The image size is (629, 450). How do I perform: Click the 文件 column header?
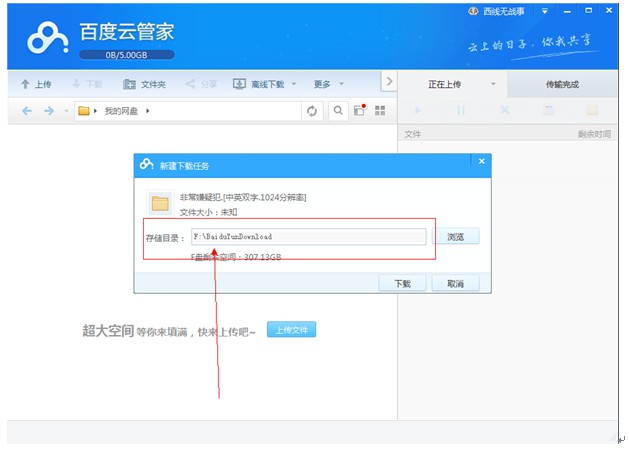coord(412,134)
